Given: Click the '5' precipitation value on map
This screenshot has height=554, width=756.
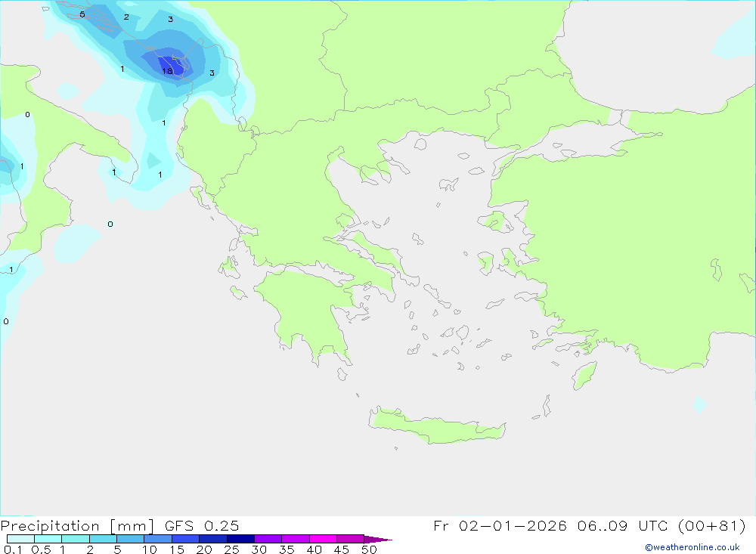Looking at the screenshot, I should [x=82, y=14].
